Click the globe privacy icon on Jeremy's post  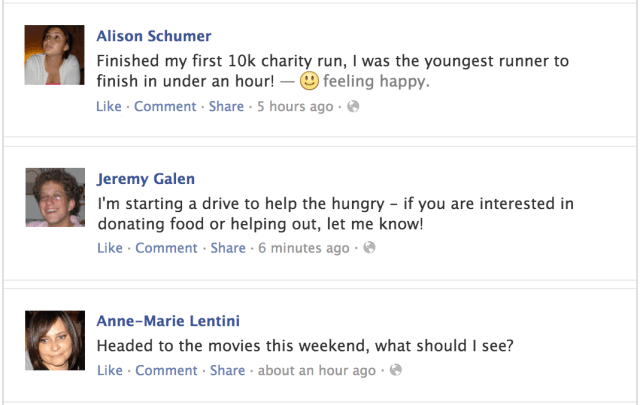click(369, 248)
